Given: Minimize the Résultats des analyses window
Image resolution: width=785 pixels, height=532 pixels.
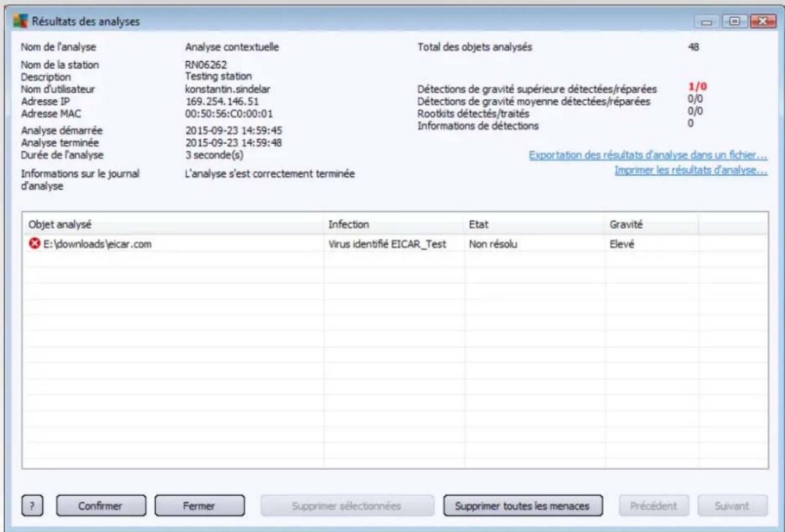Looking at the screenshot, I should point(707,22).
